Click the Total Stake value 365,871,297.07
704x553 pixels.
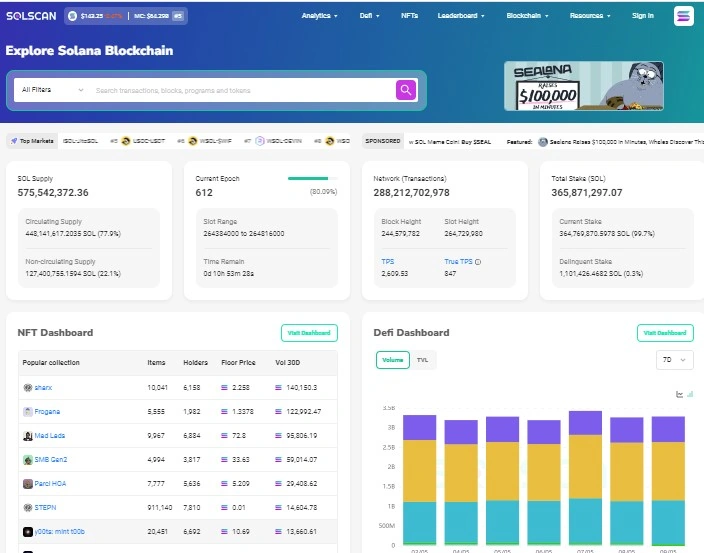pos(587,193)
